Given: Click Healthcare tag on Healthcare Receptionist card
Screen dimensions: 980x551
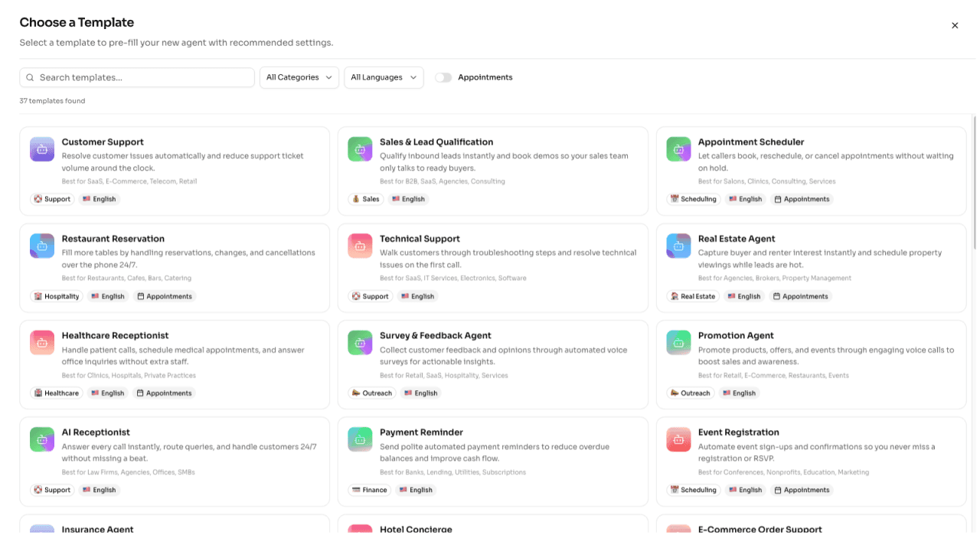Looking at the screenshot, I should [57, 393].
